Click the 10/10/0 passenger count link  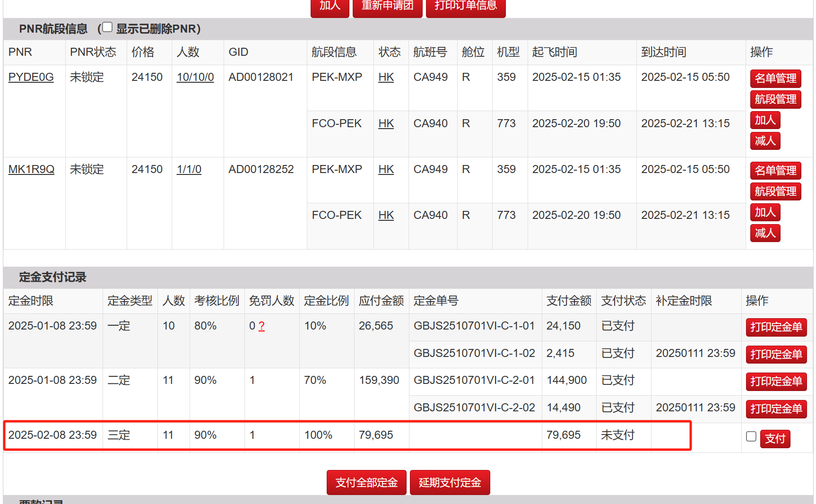195,77
